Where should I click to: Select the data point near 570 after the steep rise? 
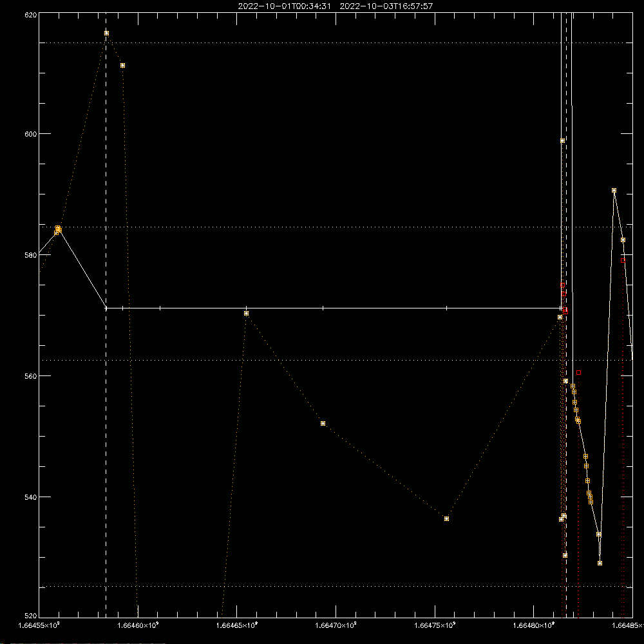point(246,314)
